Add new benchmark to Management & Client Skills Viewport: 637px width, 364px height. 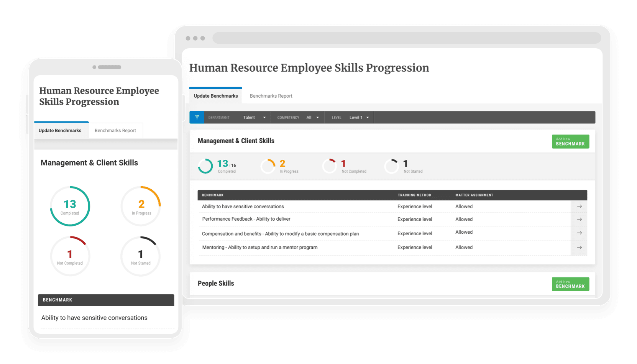coord(570,142)
